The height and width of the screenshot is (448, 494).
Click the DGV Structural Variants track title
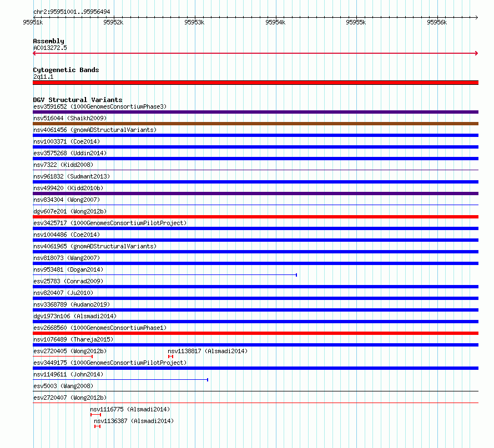pos(78,100)
